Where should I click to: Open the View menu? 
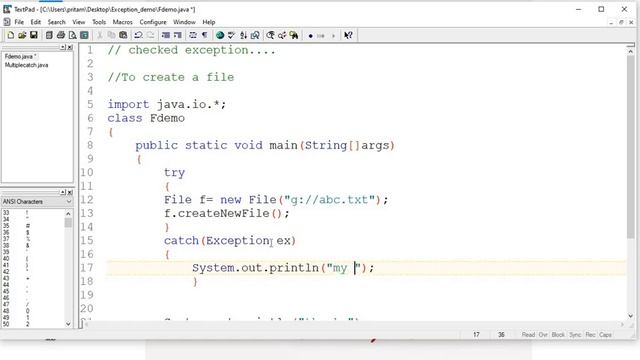pyautogui.click(x=79, y=22)
